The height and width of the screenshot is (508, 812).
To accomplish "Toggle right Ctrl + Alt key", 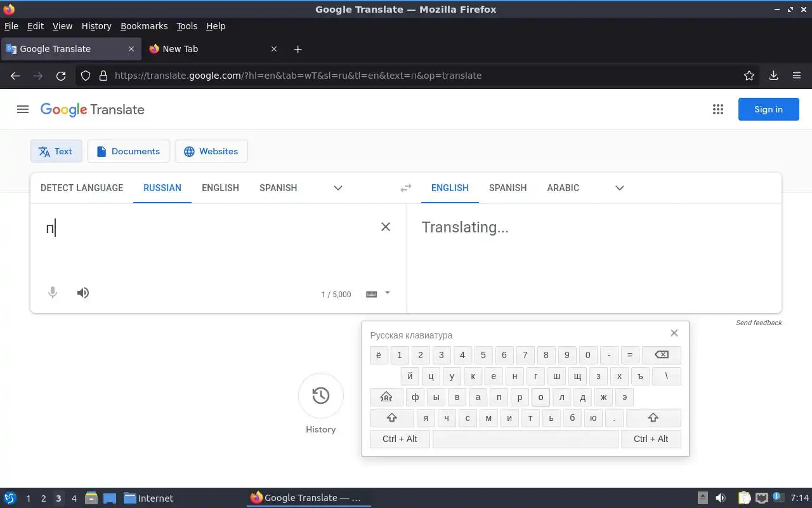I will click(651, 439).
